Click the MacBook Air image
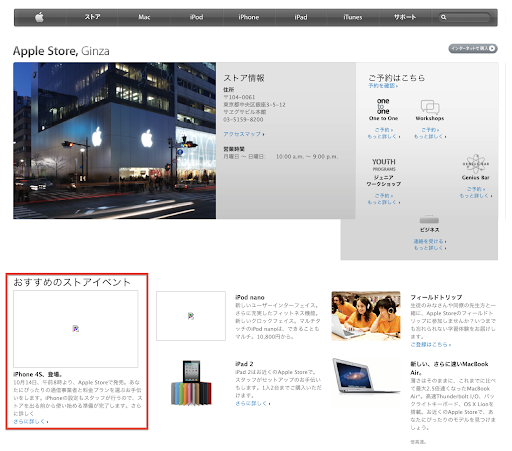This screenshot has height=451, width=512. [x=366, y=376]
